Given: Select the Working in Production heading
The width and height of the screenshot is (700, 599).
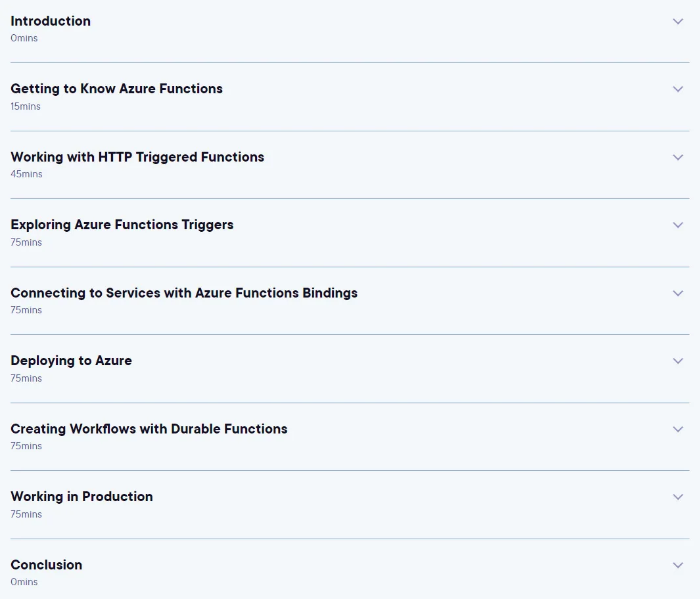Looking at the screenshot, I should click(x=82, y=497).
